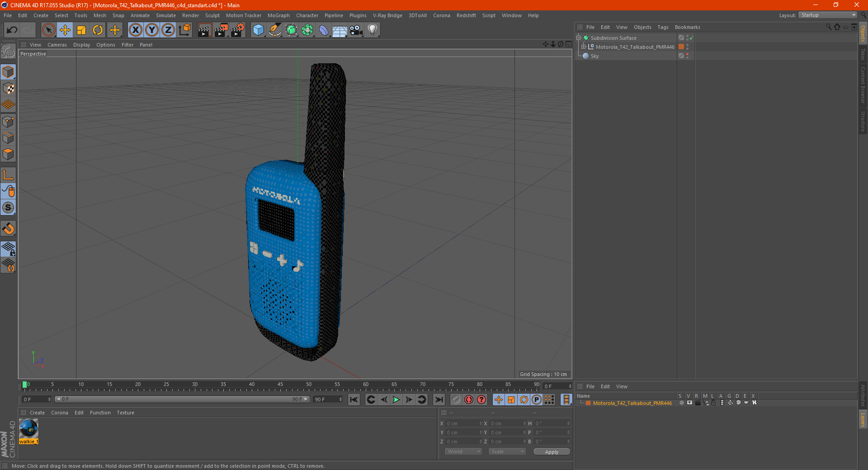The height and width of the screenshot is (470, 868).
Task: Open viewport Cameras menu
Action: click(57, 45)
